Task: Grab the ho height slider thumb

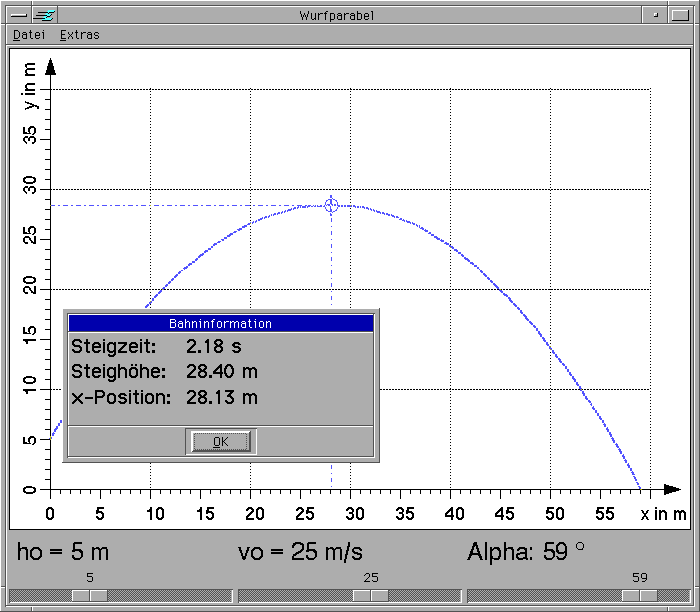Action: (x=89, y=595)
